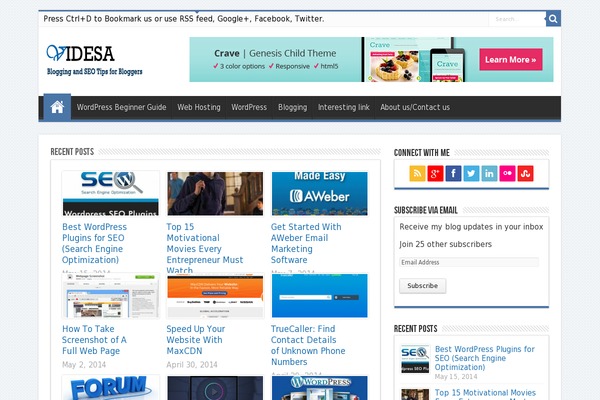The height and width of the screenshot is (400, 600).
Task: Open WordPress Beginner Guide menu
Action: (121, 108)
